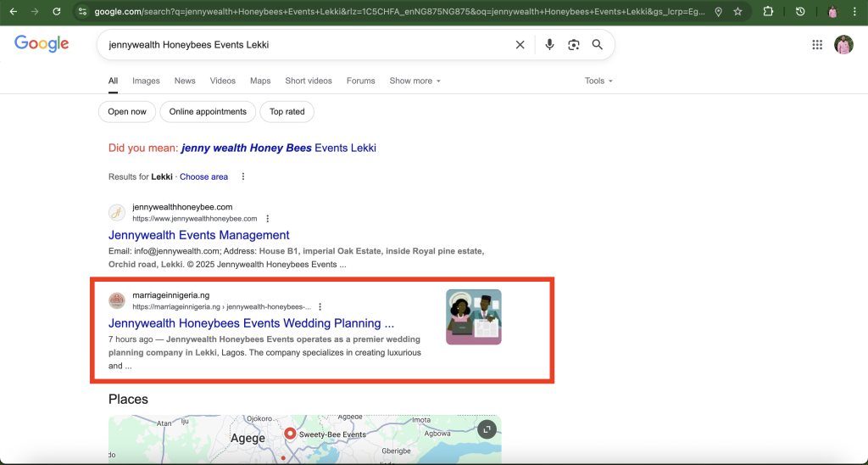Expand the Places map view
The width and height of the screenshot is (868, 465).
point(487,429)
